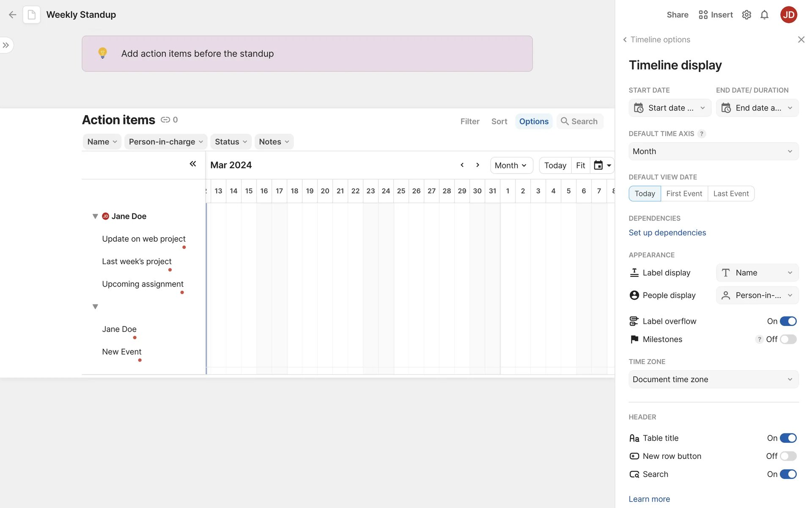This screenshot has height=508, width=812.
Task: Expand the left sidebar with double-chevron
Action: pos(6,45)
